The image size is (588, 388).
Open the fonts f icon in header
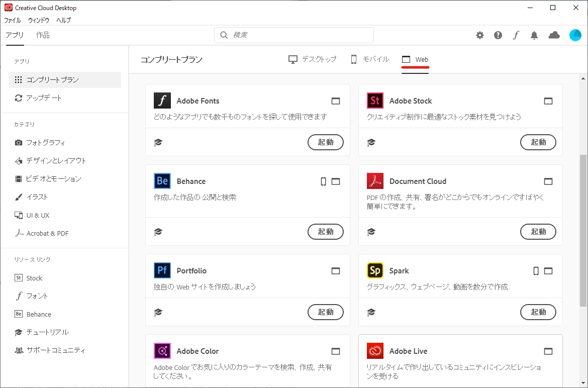(x=516, y=35)
